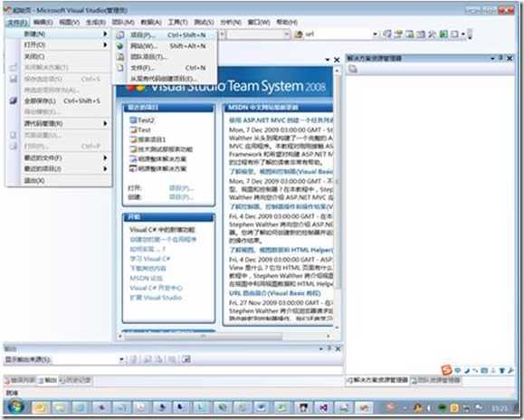This screenshot has width=524, height=420.
Task: Click the 技术测试部 recent project icon
Action: click(x=133, y=149)
